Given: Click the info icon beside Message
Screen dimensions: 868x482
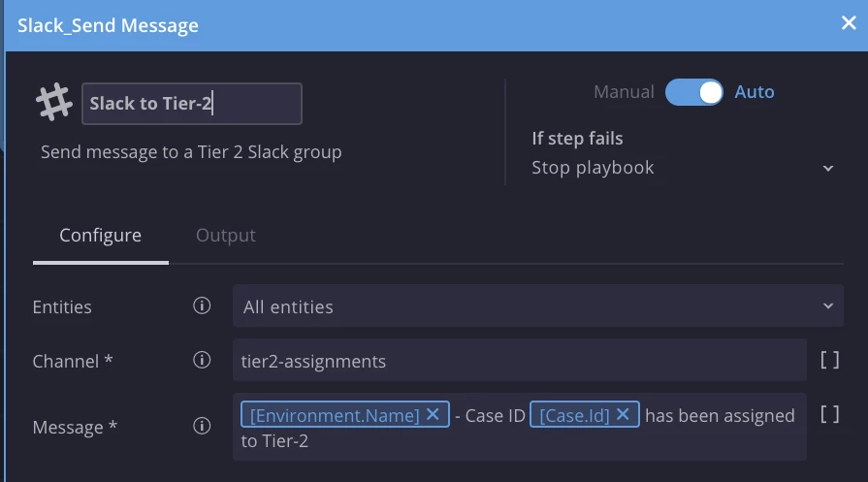Looking at the screenshot, I should 202,426.
